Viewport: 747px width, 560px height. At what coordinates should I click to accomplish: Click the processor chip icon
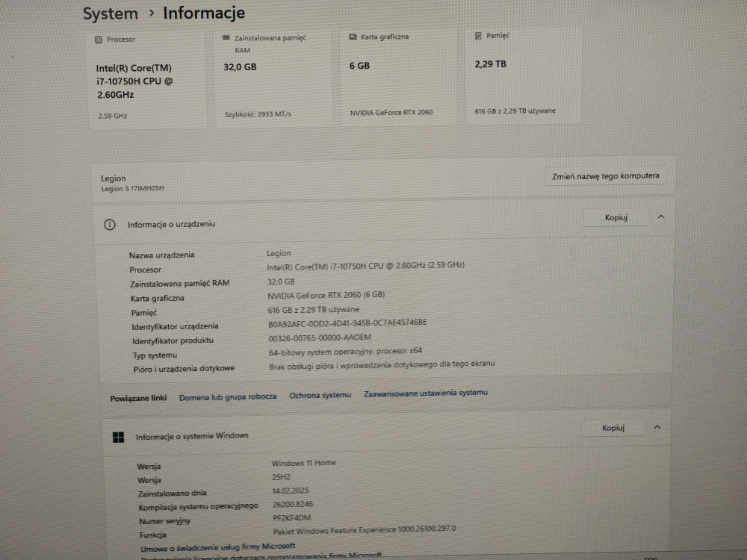click(99, 40)
